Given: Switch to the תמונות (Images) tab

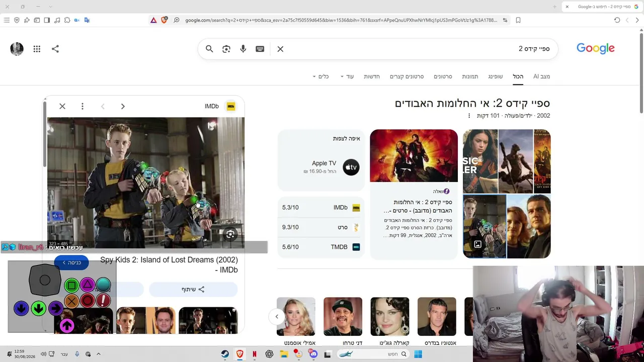Looking at the screenshot, I should point(470,76).
